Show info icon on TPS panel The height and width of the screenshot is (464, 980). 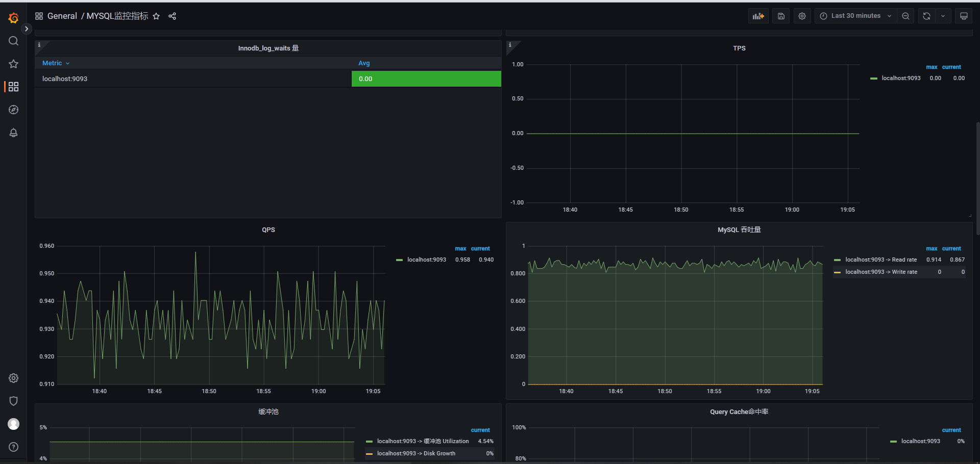point(510,45)
